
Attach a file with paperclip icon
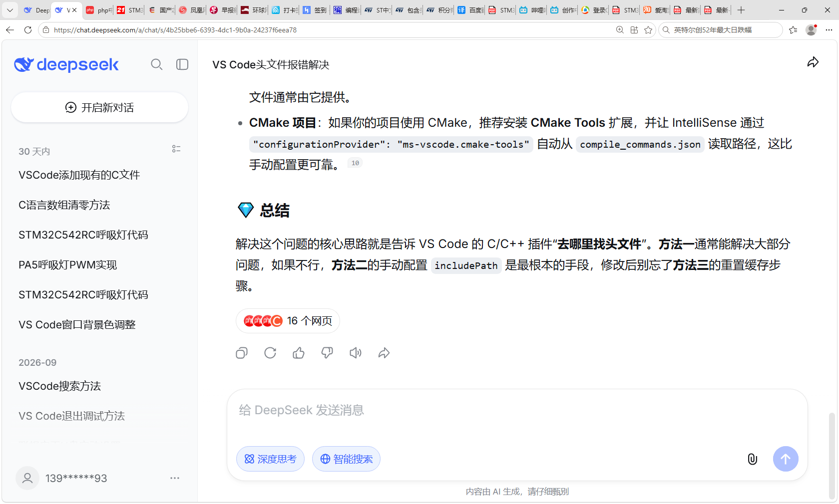tap(753, 459)
